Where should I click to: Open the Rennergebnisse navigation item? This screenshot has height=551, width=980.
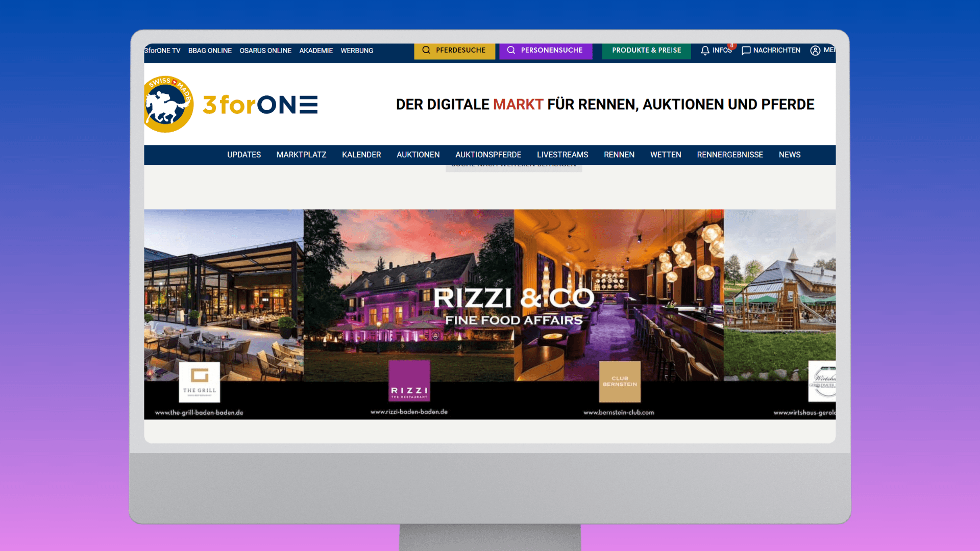point(729,155)
